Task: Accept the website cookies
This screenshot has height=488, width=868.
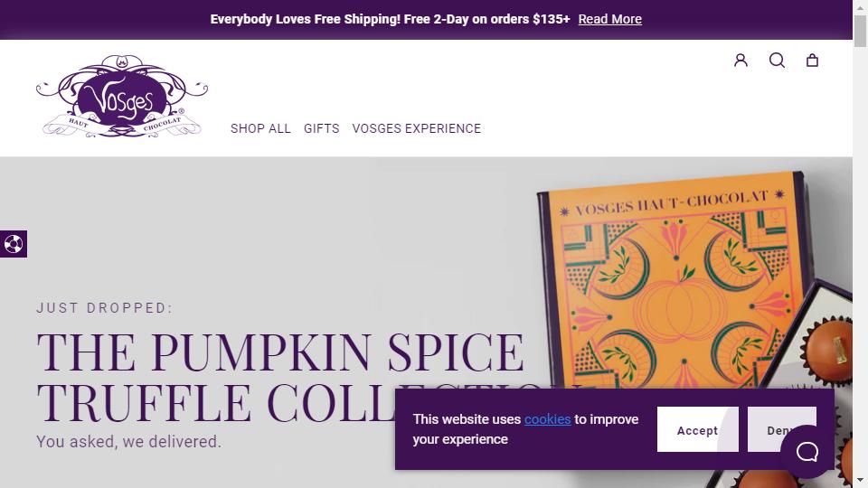Action: click(697, 430)
